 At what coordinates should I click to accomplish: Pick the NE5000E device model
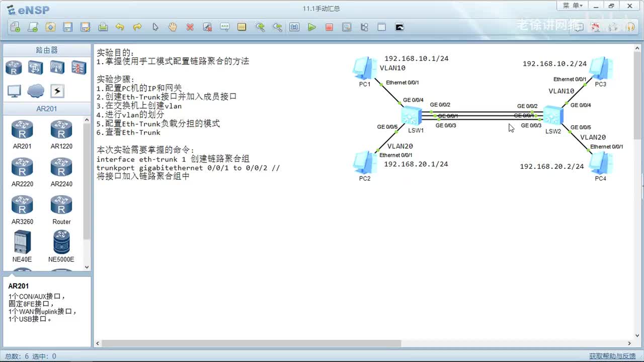point(61,246)
